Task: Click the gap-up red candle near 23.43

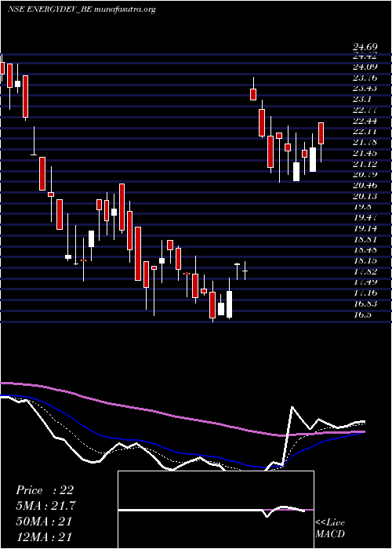Action: (x=253, y=95)
